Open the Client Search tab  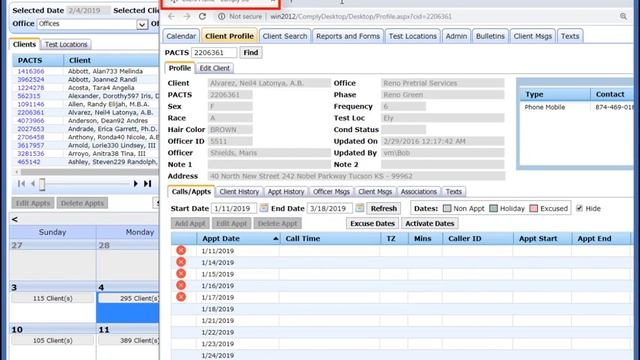[285, 36]
